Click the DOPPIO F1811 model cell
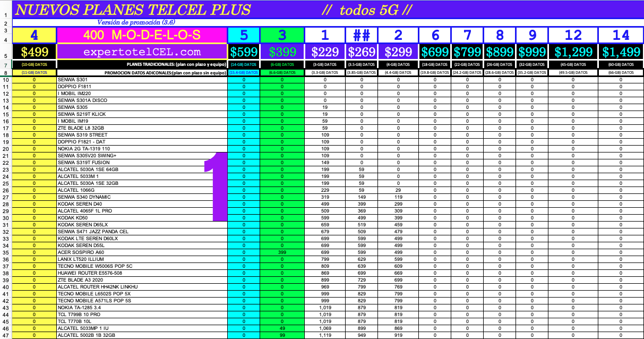Viewport: 644px width, 339px height. 142,87
